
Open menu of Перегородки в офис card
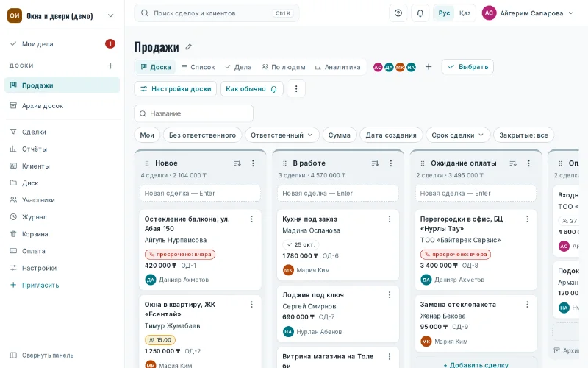coord(527,219)
